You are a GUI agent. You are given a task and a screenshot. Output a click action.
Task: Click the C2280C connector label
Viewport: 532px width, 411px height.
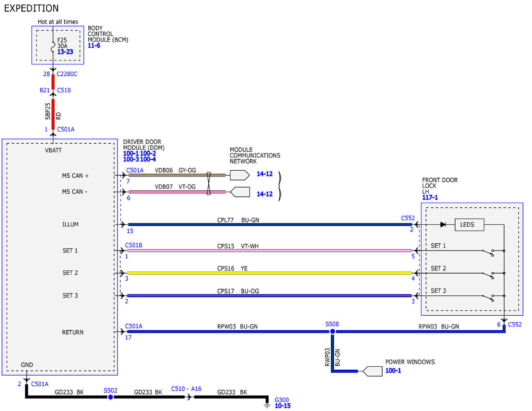(67, 74)
